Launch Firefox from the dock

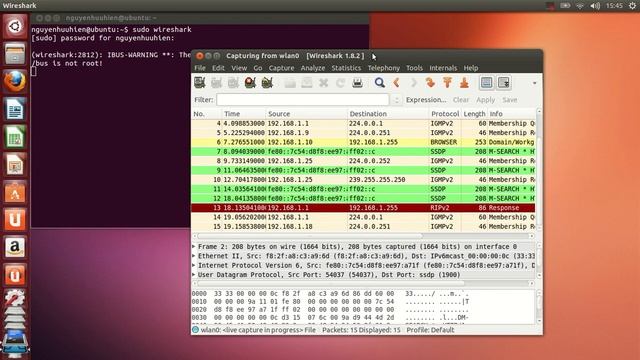click(x=15, y=81)
